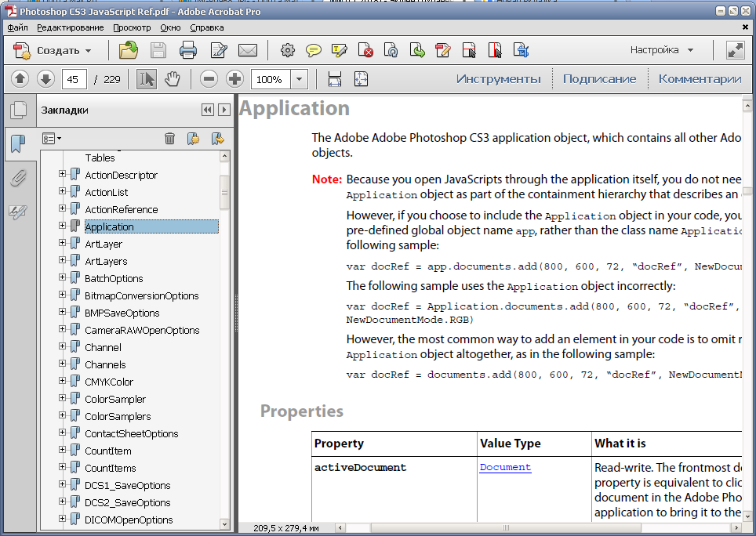Select the ColorSampler bookmark
Viewport: 756px width, 536px height.
click(115, 399)
